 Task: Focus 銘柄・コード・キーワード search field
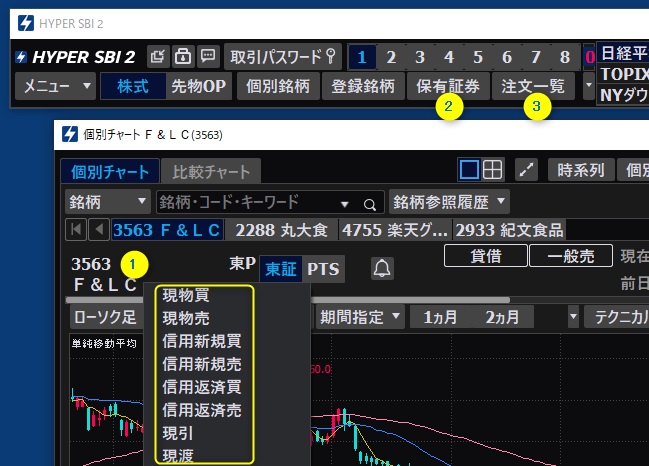[270, 202]
